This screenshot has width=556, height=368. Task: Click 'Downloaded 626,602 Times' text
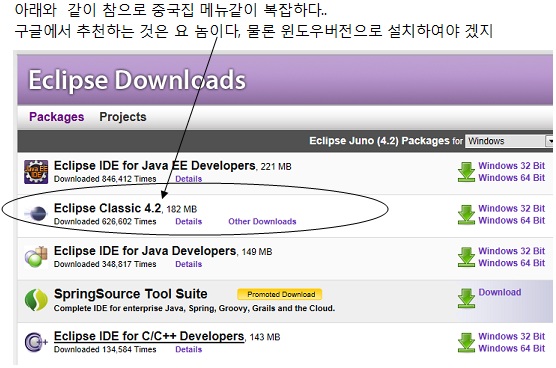pyautogui.click(x=105, y=222)
